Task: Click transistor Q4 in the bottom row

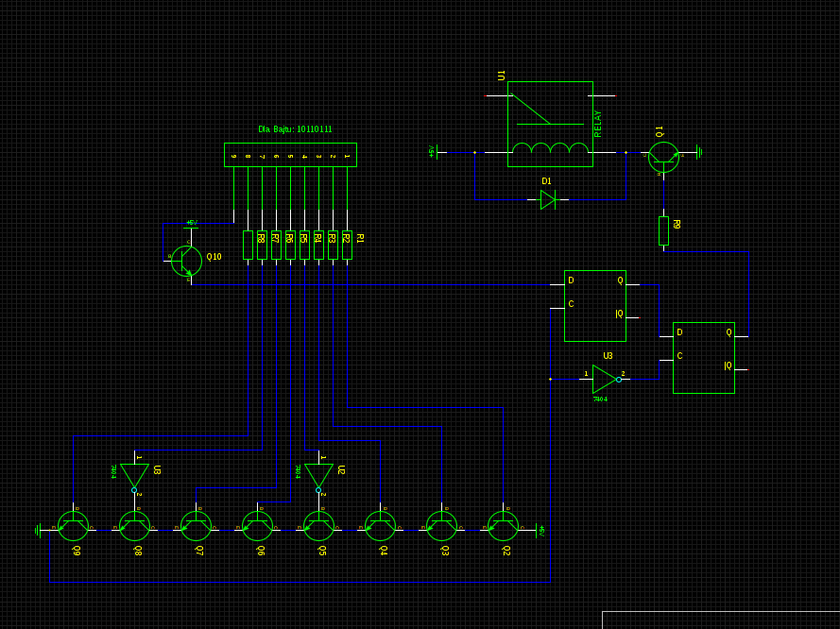Action: pyautogui.click(x=380, y=526)
